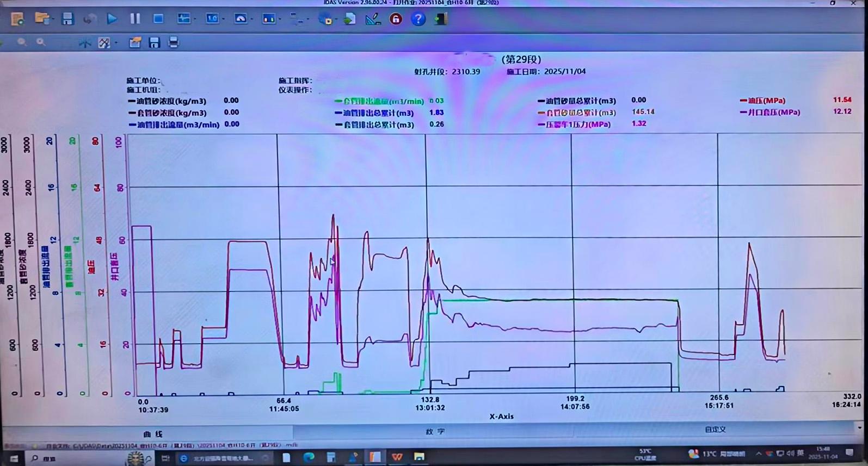Viewport: 868px width, 466px height.
Task: Open the WPS app in taskbar
Action: point(397,457)
